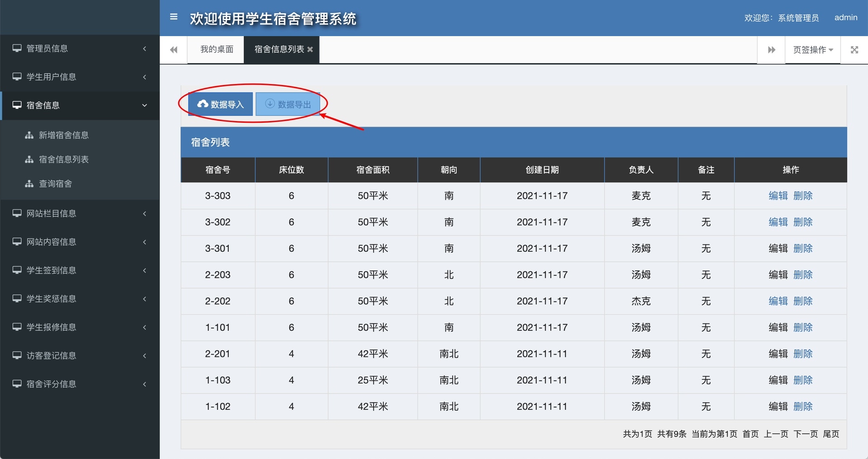
Task: Expand the 学生奖惩信息 section chevron
Action: (x=145, y=299)
